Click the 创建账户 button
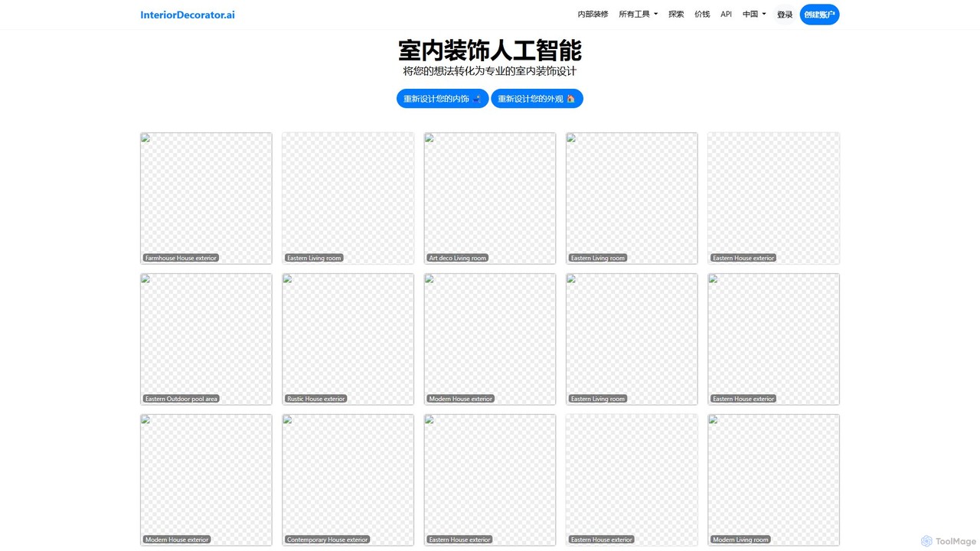This screenshot has width=980, height=551. (819, 15)
